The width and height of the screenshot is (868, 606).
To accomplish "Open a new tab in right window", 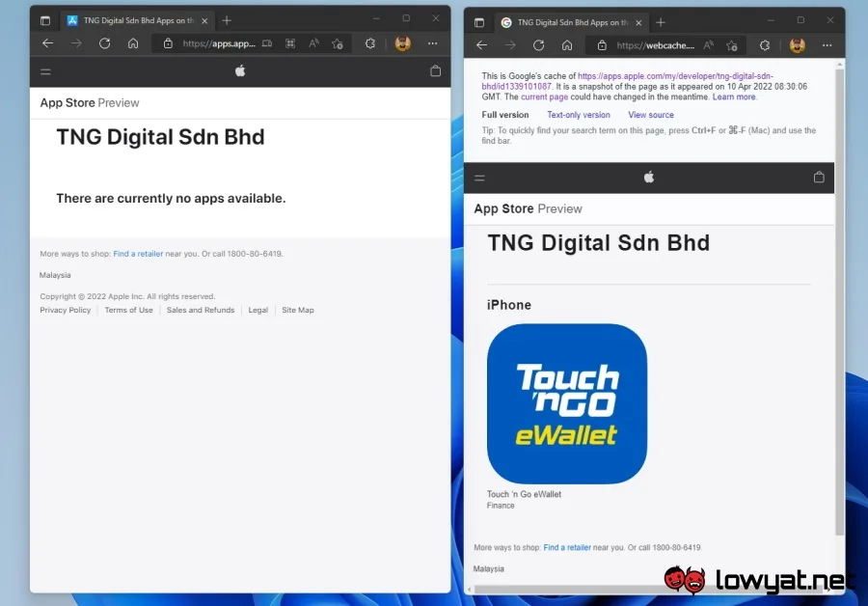I will [661, 23].
